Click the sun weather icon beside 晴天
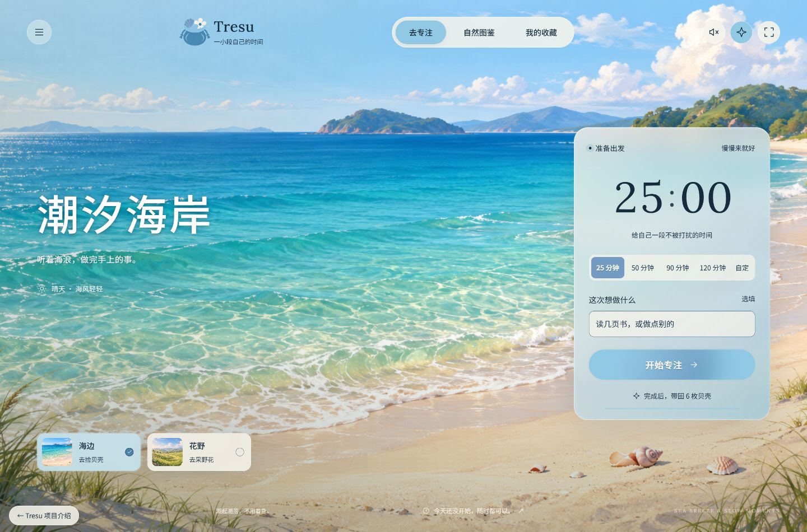The height and width of the screenshot is (532, 807). point(41,289)
